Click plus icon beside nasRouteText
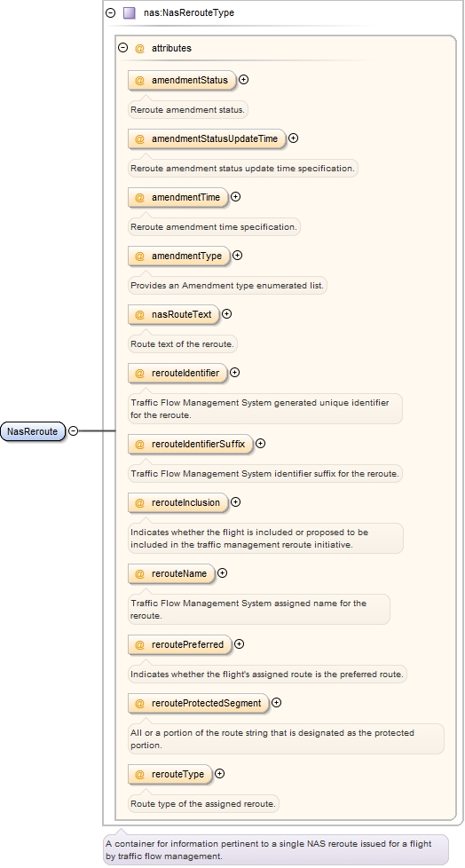 tap(227, 314)
